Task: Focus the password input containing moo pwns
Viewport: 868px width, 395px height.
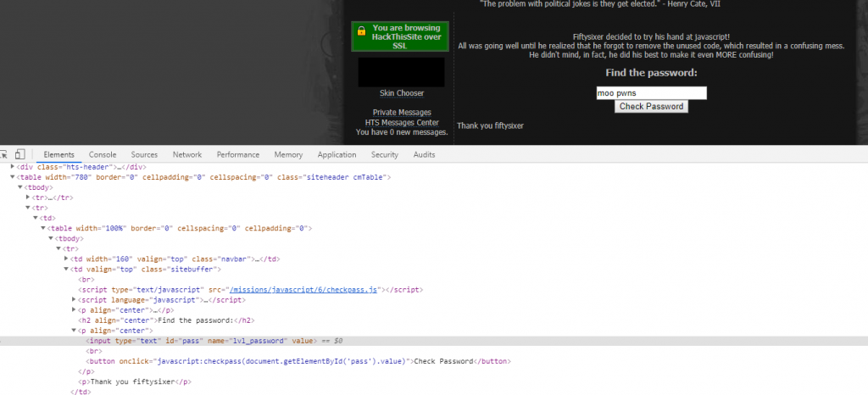Action: (x=652, y=93)
